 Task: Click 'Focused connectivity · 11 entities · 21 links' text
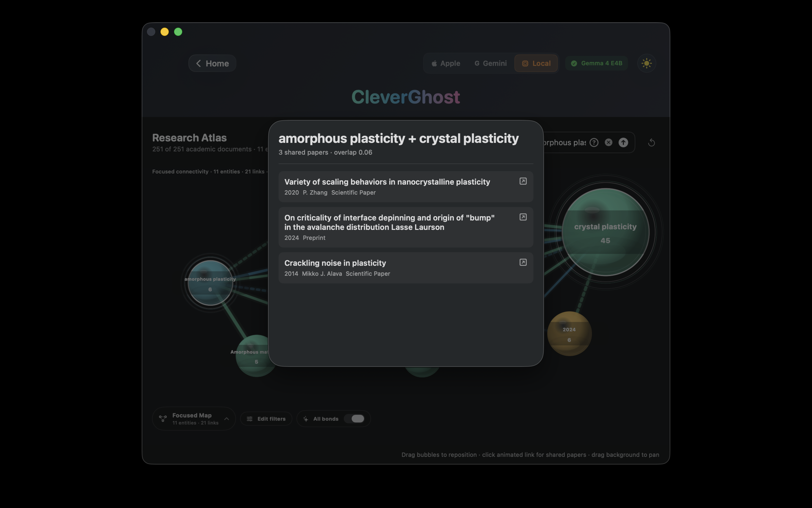[x=208, y=171]
